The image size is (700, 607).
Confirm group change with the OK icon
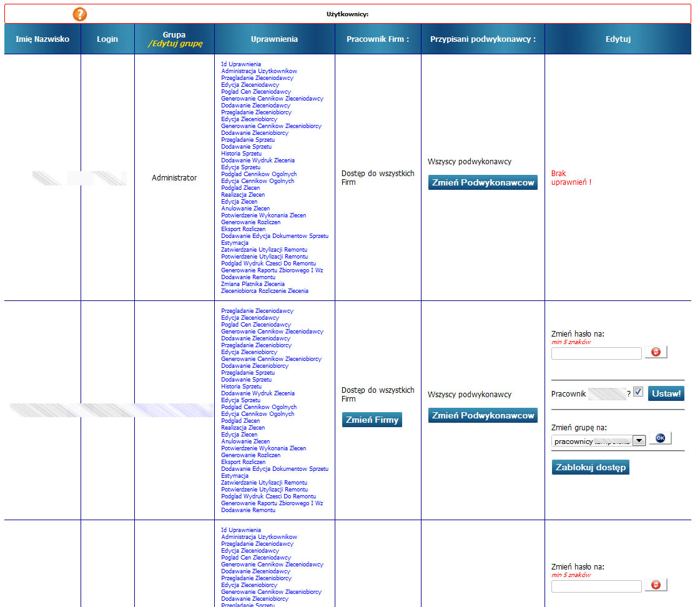(660, 438)
